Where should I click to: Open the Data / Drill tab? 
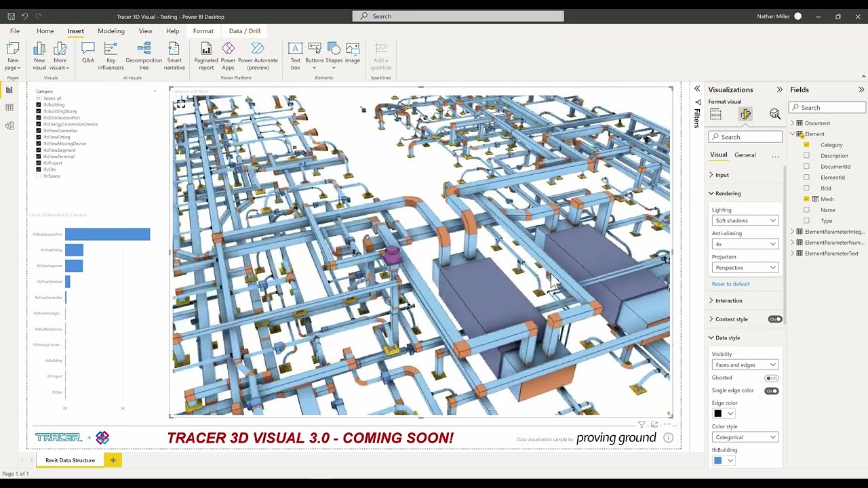[245, 31]
